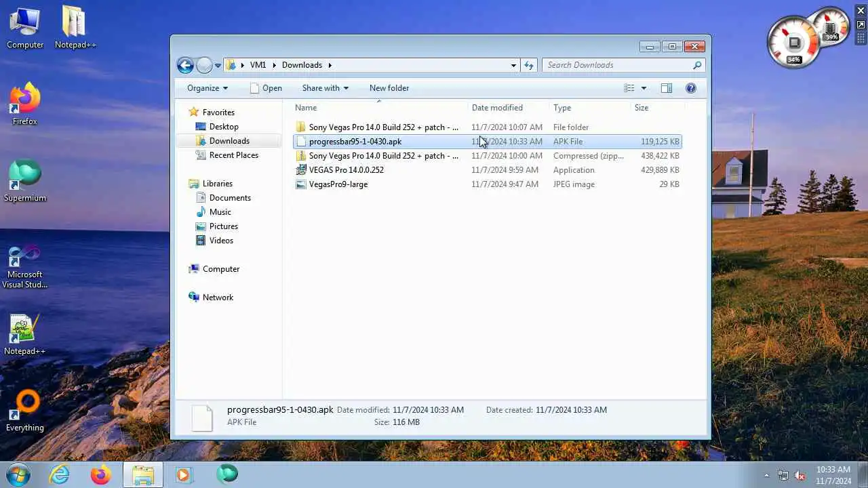868x488 pixels.
Task: Select the Sony Vegas Pro compressed zip file
Action: (x=488, y=156)
